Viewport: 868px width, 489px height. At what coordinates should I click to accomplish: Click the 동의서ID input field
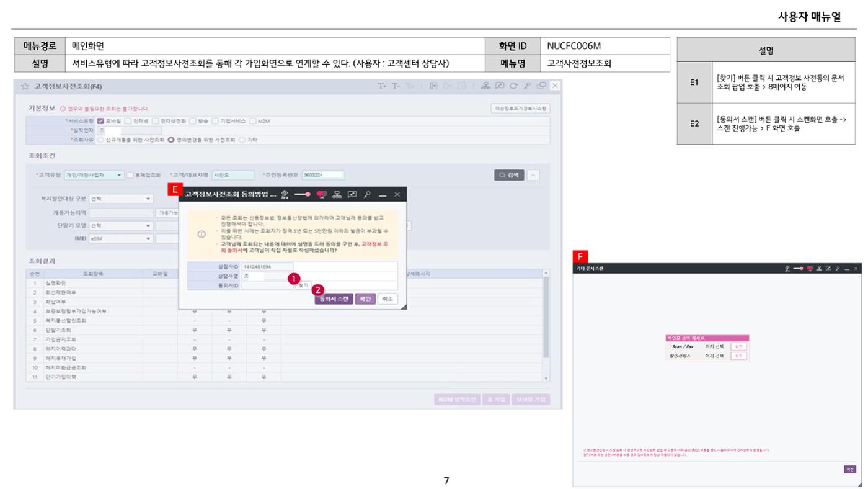267,285
